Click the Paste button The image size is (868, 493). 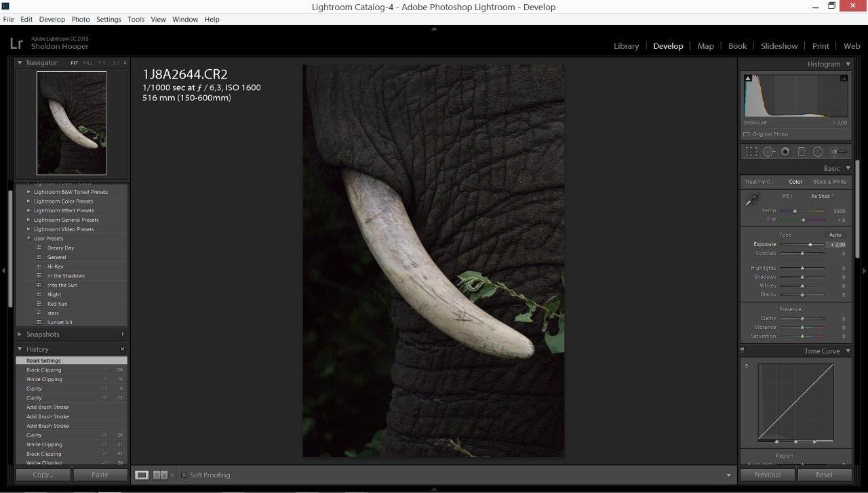[100, 475]
